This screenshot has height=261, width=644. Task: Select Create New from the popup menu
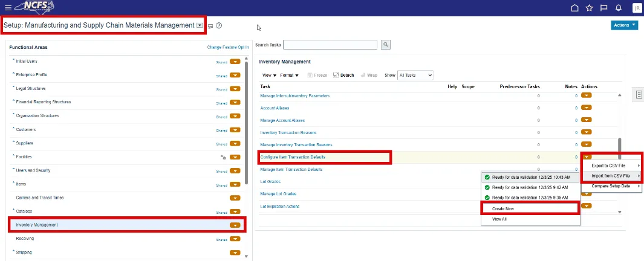pyautogui.click(x=503, y=208)
